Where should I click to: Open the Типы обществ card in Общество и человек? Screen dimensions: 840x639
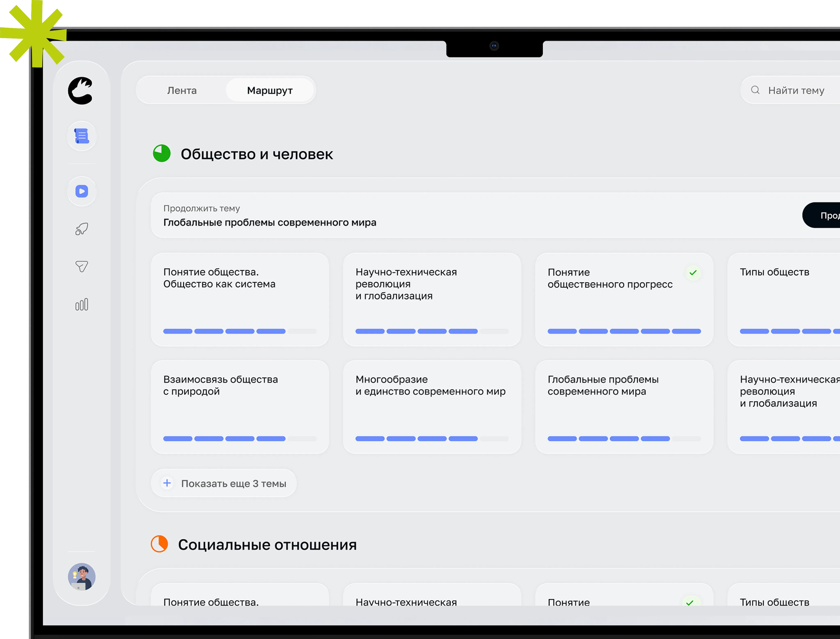click(784, 300)
